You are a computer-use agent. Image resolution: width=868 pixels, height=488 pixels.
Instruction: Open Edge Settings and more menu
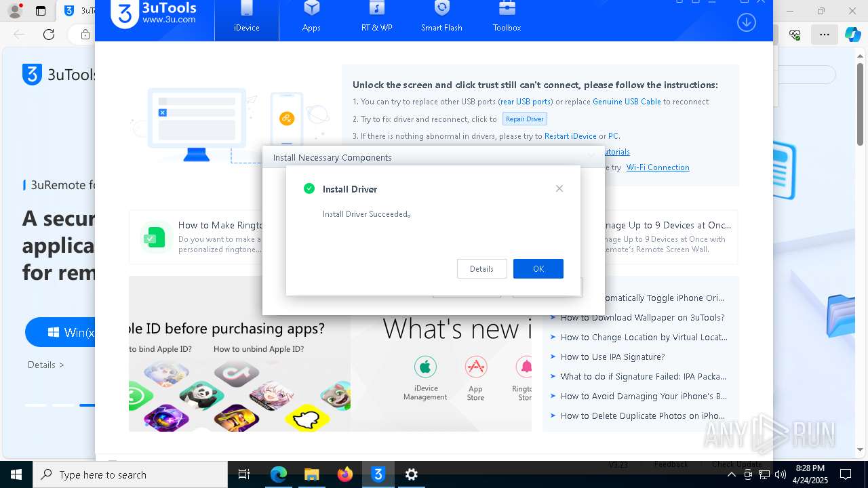tap(824, 35)
